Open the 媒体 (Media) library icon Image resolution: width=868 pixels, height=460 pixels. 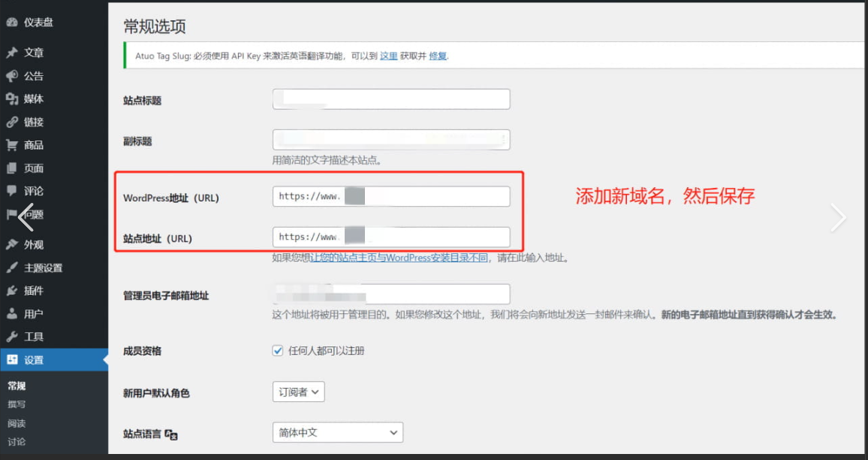(11, 98)
